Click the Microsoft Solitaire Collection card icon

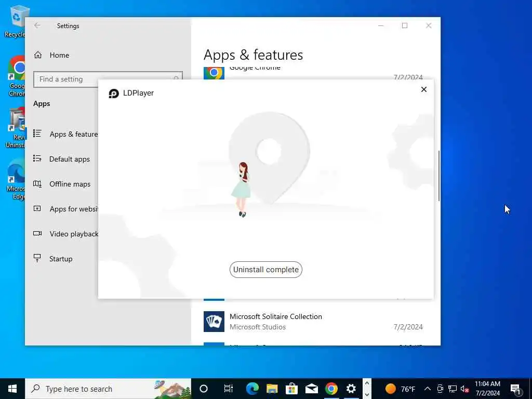(214, 321)
